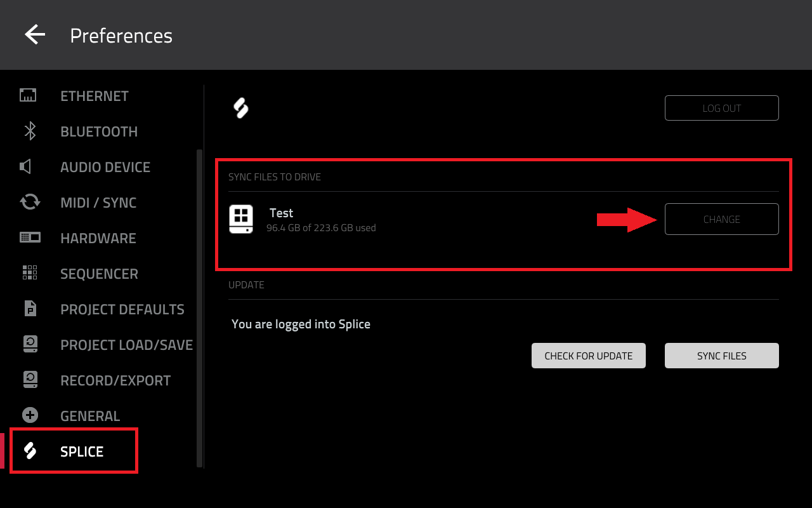The image size is (812, 508).
Task: Switch to Hardware preferences
Action: (x=98, y=238)
